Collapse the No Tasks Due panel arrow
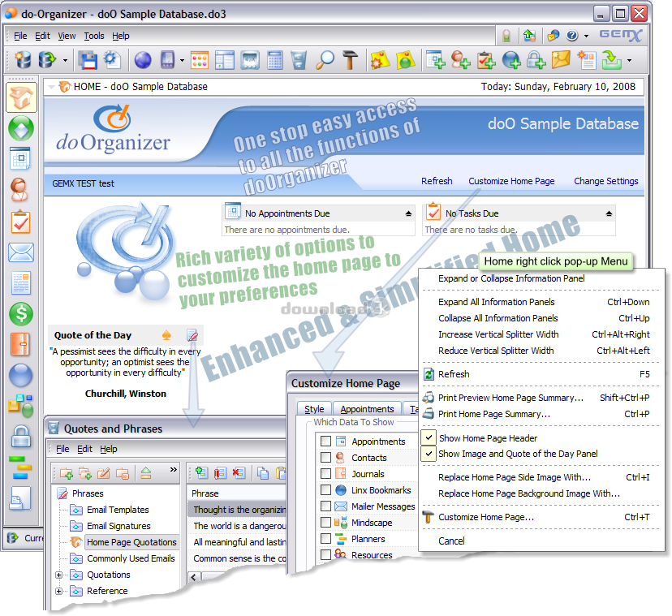The image size is (672, 616). click(609, 213)
